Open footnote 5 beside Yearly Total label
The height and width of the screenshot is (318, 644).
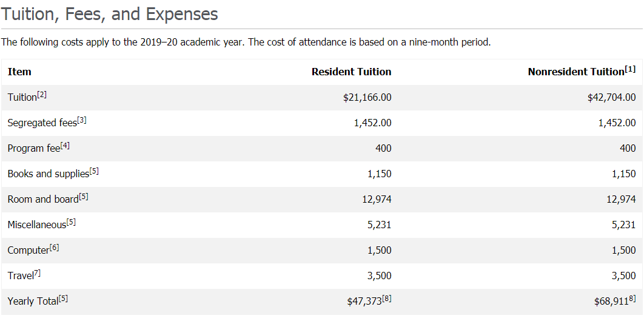(64, 299)
